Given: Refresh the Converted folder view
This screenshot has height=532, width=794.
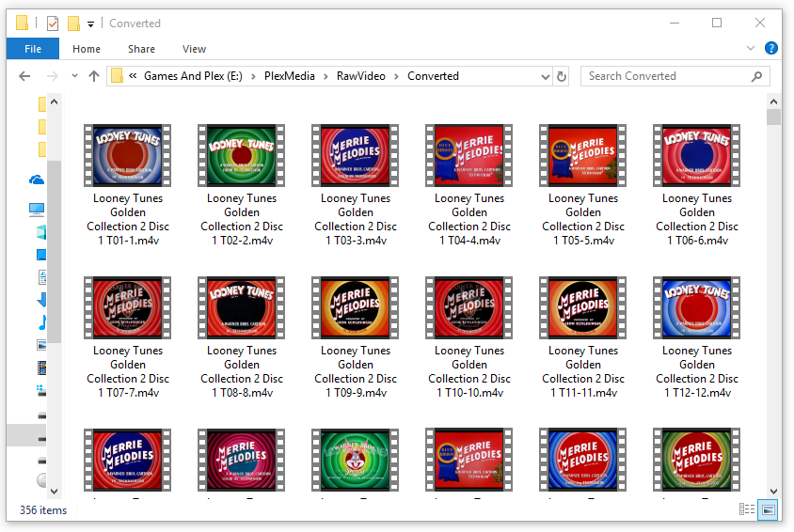Looking at the screenshot, I should [562, 76].
